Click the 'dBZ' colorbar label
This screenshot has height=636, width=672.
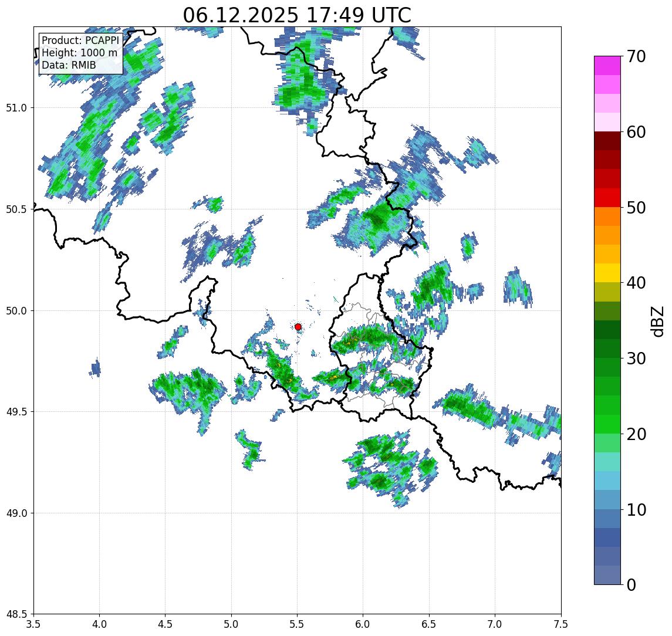657,322
